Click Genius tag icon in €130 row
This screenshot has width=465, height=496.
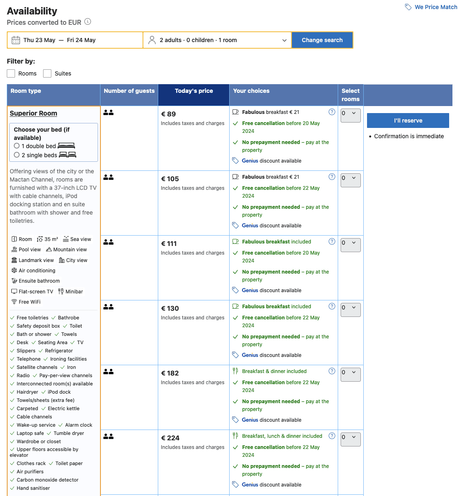click(x=235, y=355)
